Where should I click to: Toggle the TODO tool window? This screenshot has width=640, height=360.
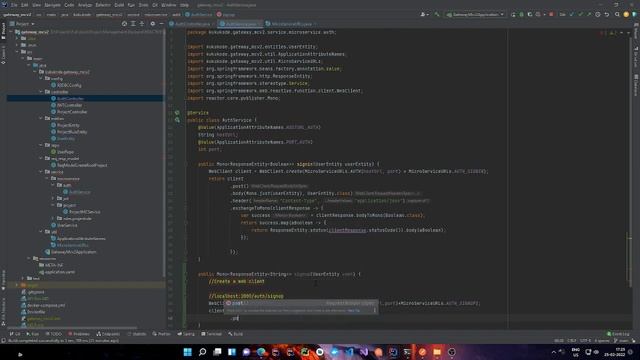[x=54, y=334]
